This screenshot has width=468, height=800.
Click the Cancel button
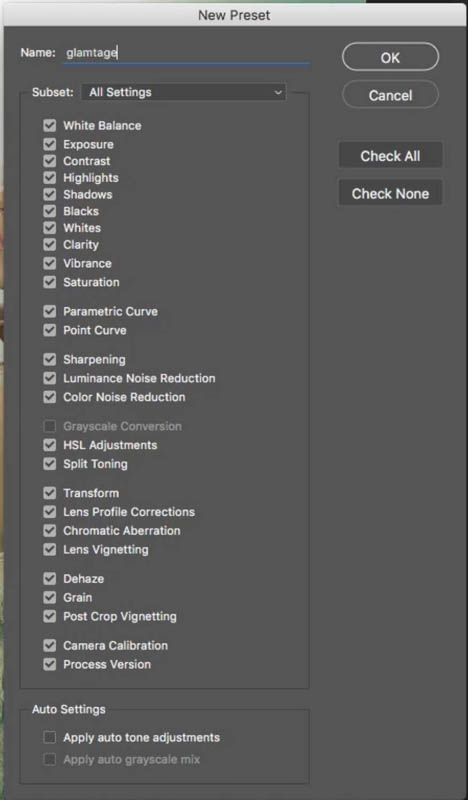390,95
